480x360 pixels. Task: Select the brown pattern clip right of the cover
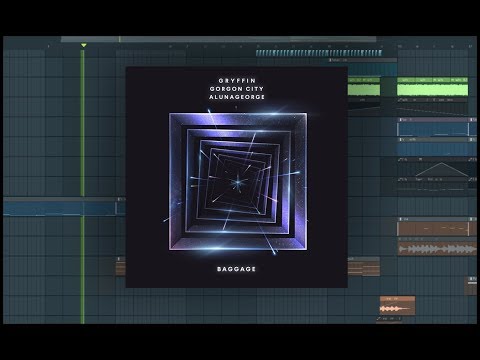click(364, 266)
